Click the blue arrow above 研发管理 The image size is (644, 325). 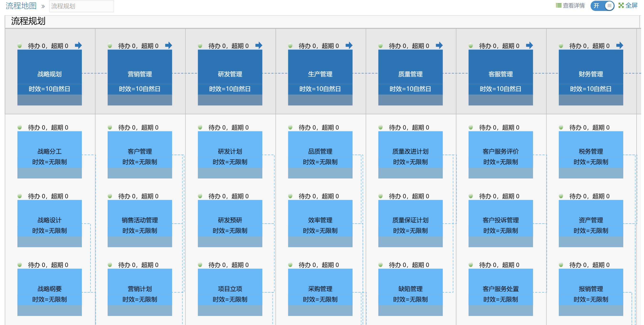click(x=259, y=46)
